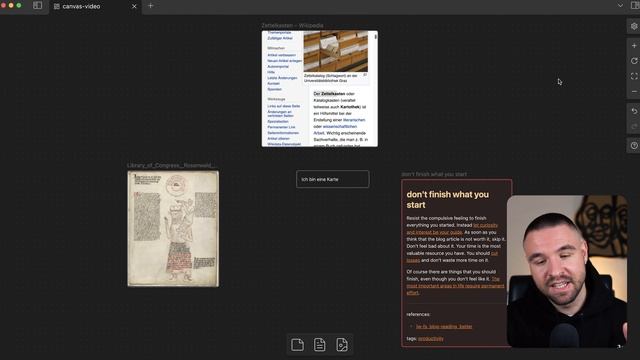Click the Zettelkasten - Wikipedia card label
Screen dimensions: 640x360
tap(292, 25)
